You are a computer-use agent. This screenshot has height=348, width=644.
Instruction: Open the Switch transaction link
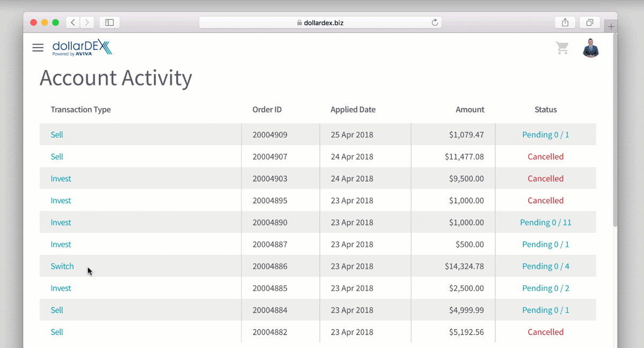62,266
